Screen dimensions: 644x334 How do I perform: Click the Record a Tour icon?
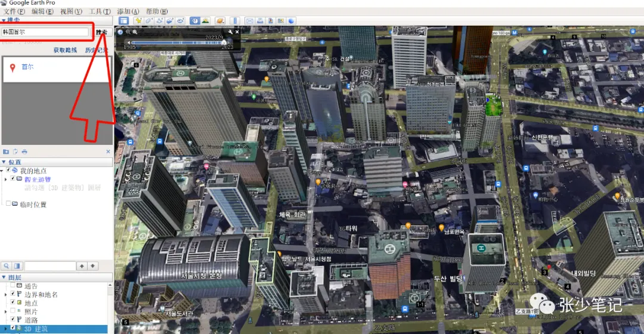(x=180, y=20)
